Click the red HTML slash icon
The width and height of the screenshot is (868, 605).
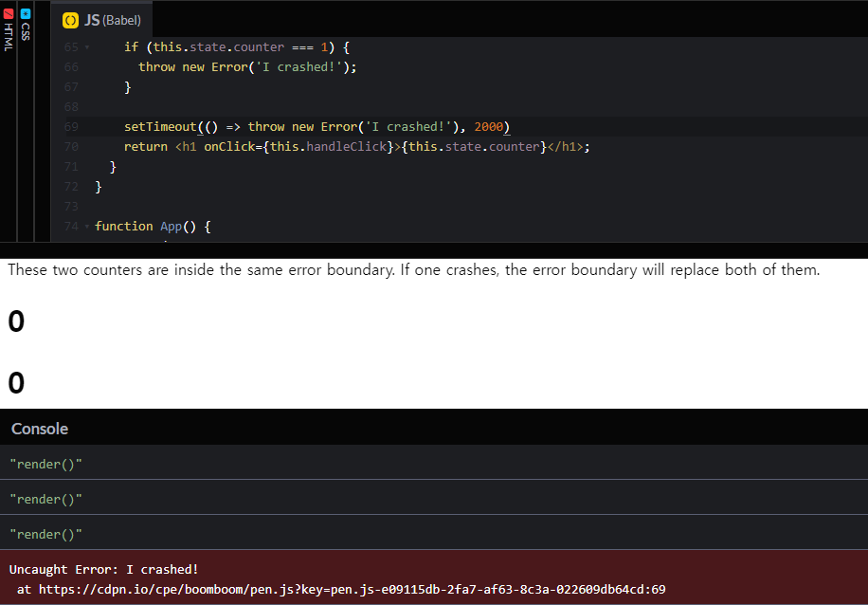(x=9, y=14)
